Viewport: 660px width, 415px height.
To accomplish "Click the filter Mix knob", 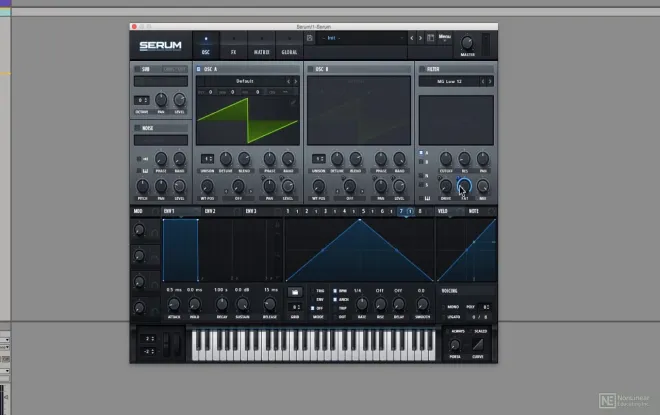I will coord(483,186).
